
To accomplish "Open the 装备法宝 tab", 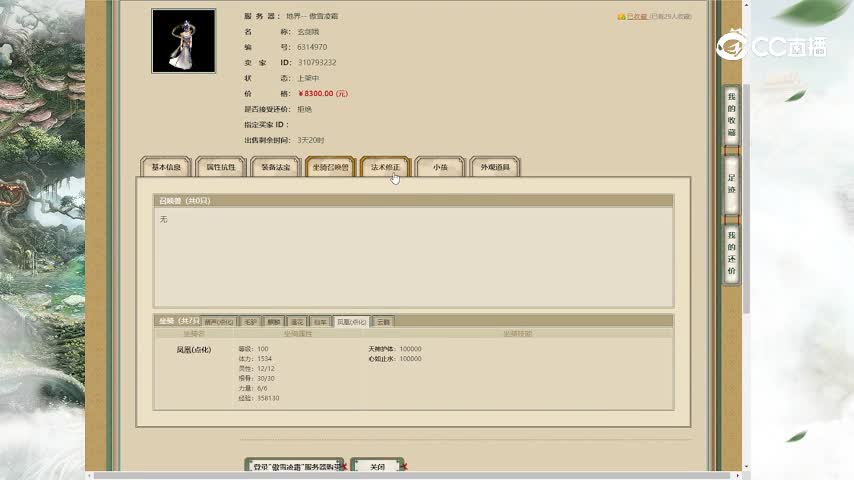I will coord(275,167).
